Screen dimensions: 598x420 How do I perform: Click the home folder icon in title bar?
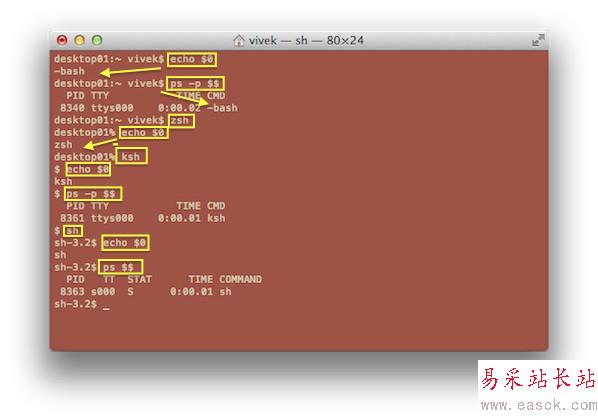click(x=239, y=40)
